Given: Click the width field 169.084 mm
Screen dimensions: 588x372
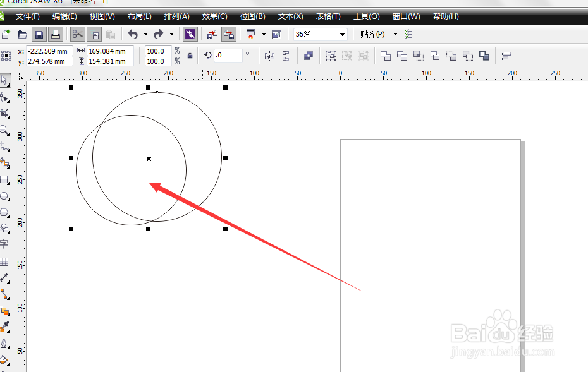Looking at the screenshot, I should [110, 51].
